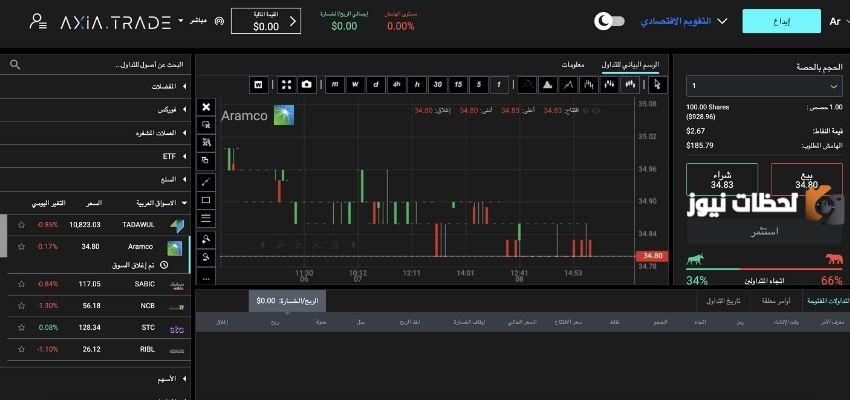Select the rectangle drawing tool
This screenshot has width=850, height=400.
[206, 201]
